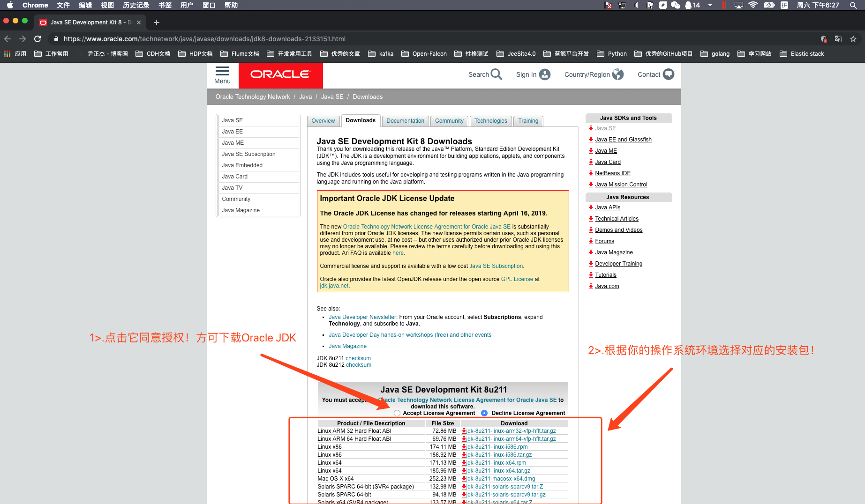
Task: Open the JeeSite4.0 bookmarks folder
Action: [x=516, y=54]
